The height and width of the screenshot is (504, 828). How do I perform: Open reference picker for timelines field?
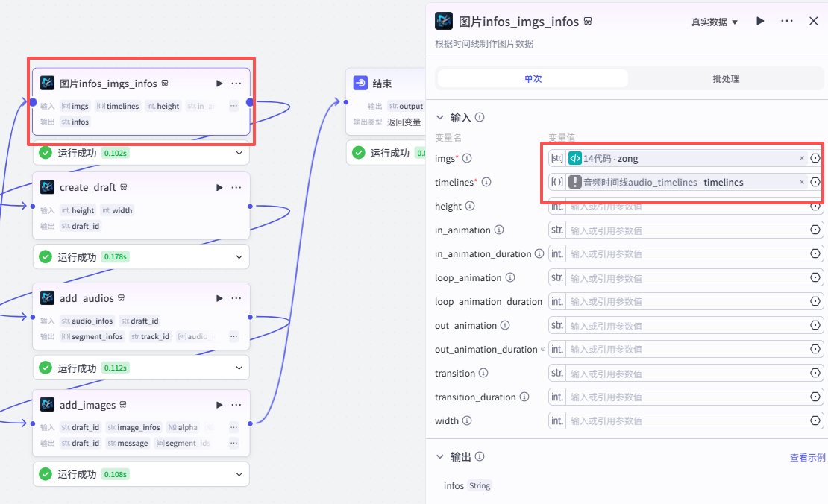[x=815, y=182]
